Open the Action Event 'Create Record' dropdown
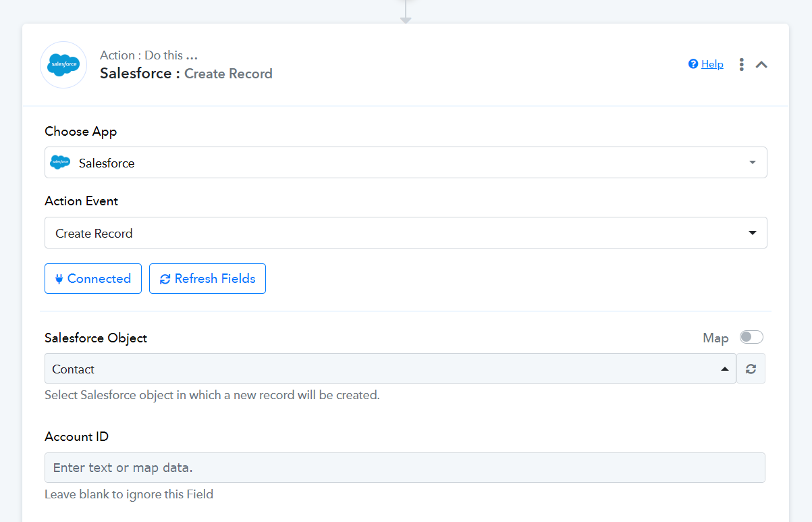 point(405,233)
